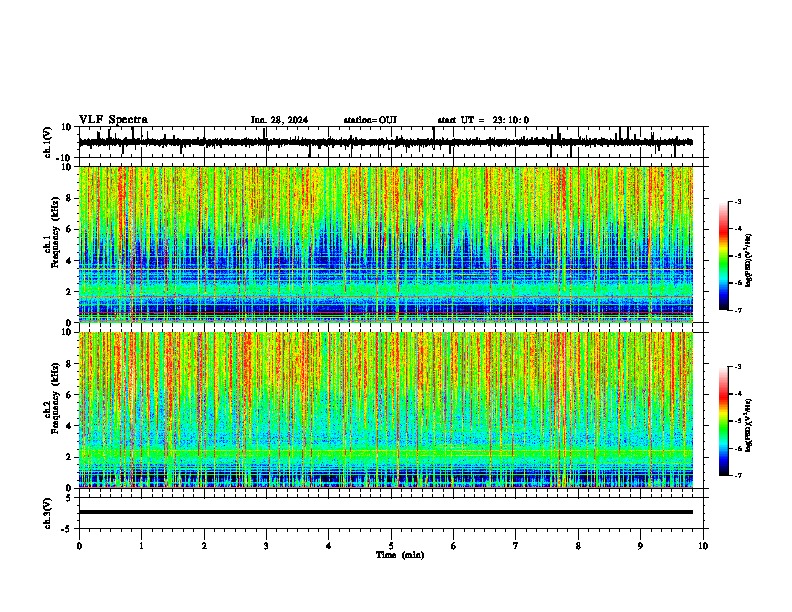This screenshot has width=792, height=612.
Task: Click time axis tick label "6"
Action: pos(454,546)
